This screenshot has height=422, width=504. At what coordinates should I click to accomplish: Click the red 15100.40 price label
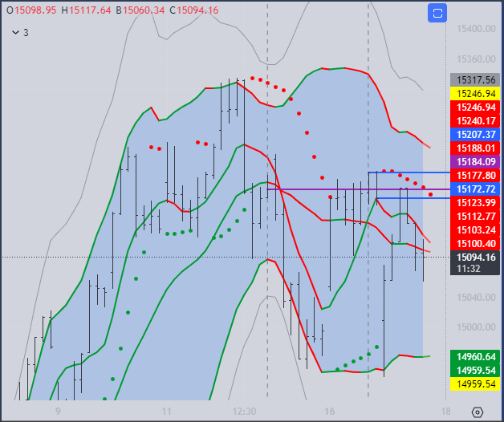pos(475,244)
